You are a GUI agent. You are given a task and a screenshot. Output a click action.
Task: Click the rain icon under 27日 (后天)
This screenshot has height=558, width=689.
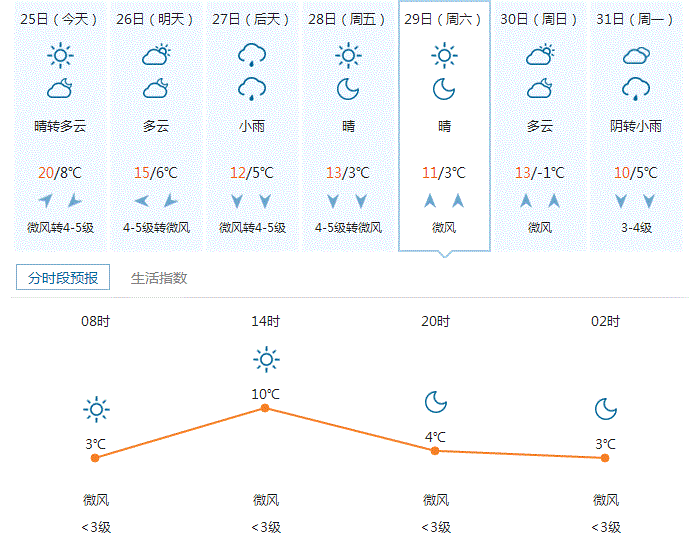[251, 54]
